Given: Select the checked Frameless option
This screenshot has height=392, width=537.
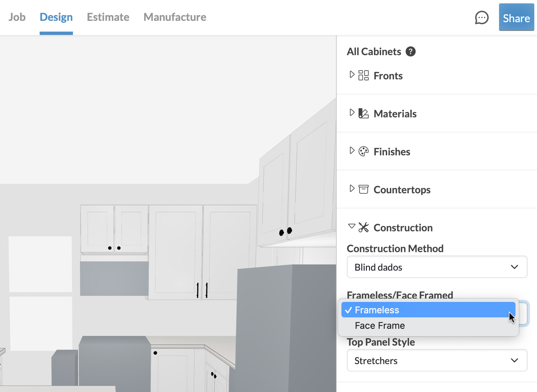Looking at the screenshot, I should [x=377, y=310].
